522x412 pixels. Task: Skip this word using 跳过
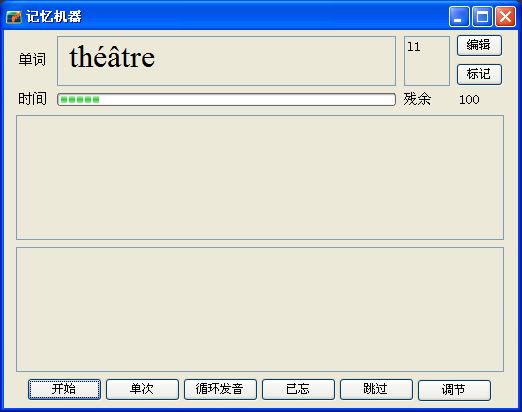tap(376, 389)
